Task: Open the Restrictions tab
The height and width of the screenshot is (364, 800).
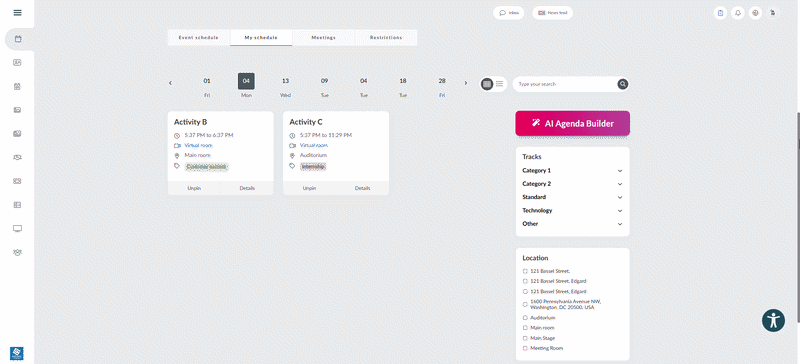Action: pyautogui.click(x=386, y=38)
